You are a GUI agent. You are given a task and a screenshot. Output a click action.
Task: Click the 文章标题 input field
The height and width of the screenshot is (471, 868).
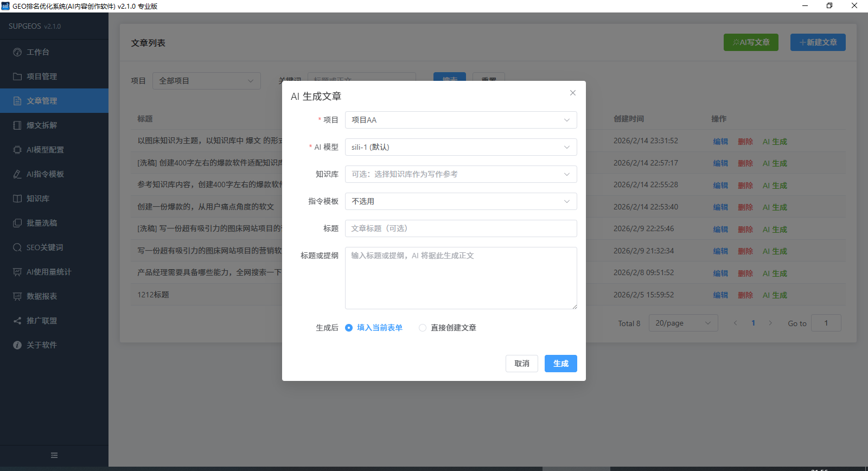pos(461,228)
